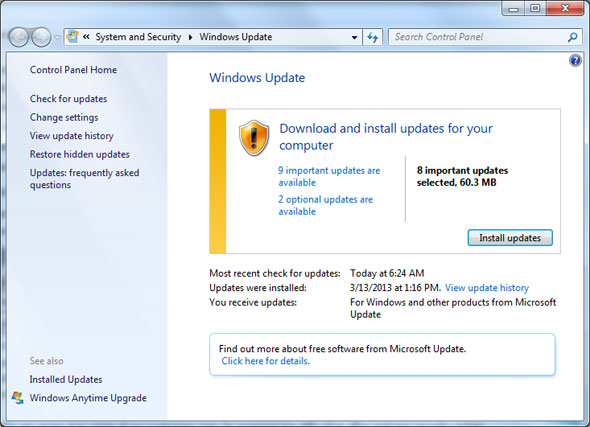Click the blue Help question mark icon
This screenshot has width=590, height=427.
(575, 60)
